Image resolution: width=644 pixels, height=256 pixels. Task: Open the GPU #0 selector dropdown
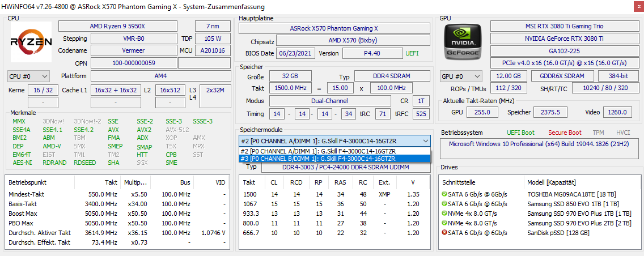(x=461, y=76)
